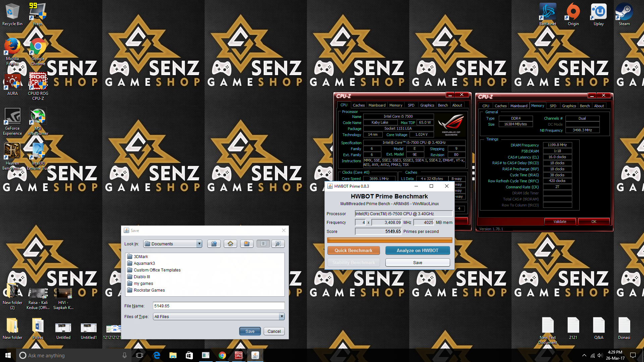Open the Steam desktop shortcut
This screenshot has width=644, height=362.
624,14
